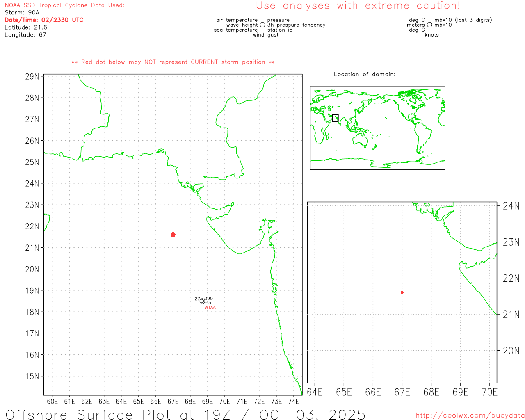Click the 'air temperature' legend label

coord(237,20)
